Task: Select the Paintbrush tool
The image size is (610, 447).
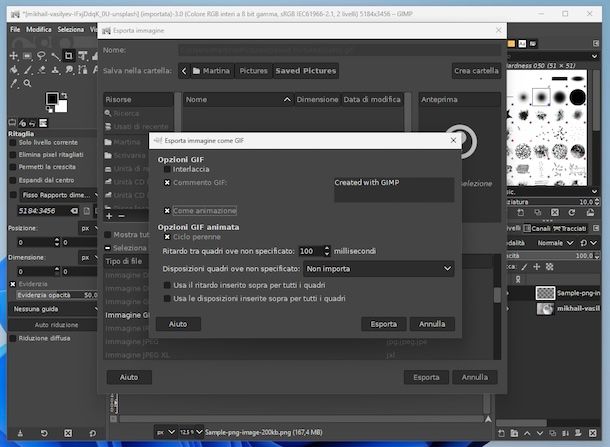Action: pyautogui.click(x=28, y=70)
